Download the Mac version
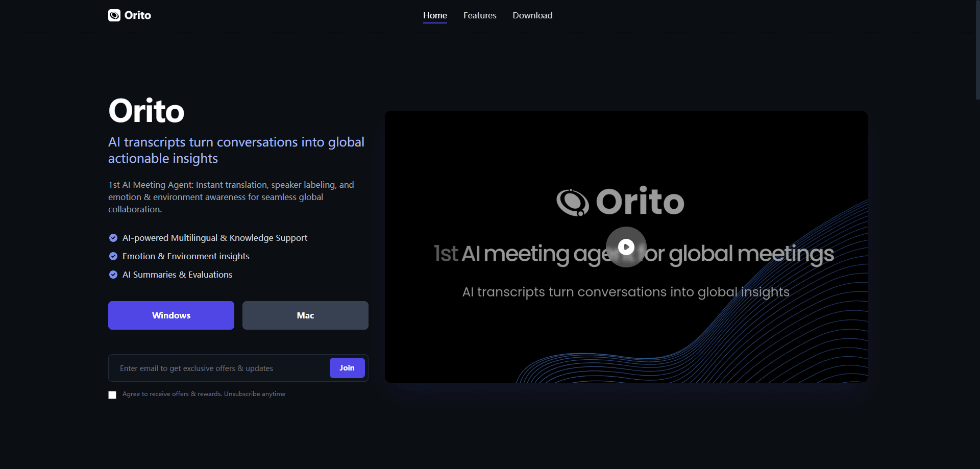Screen dimensions: 980x469 (305, 315)
